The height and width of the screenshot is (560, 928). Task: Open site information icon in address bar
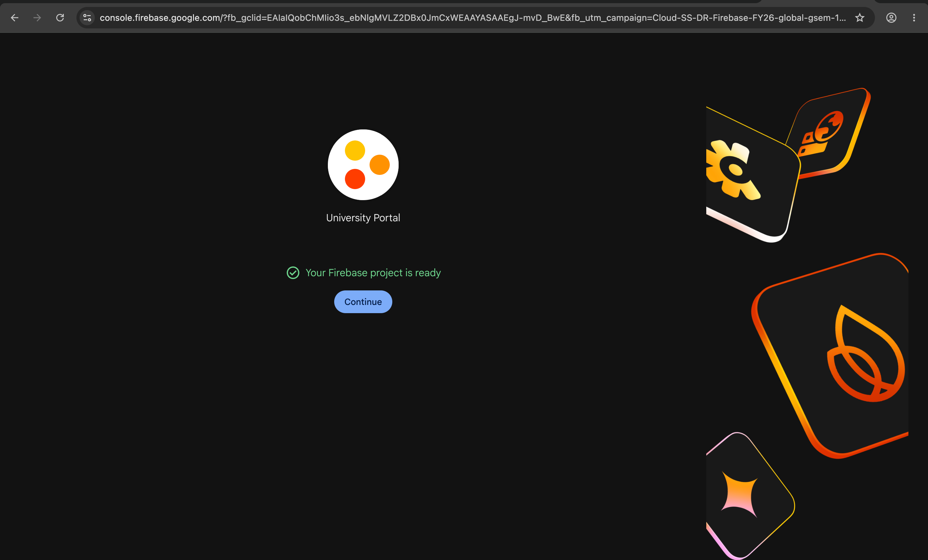87,18
